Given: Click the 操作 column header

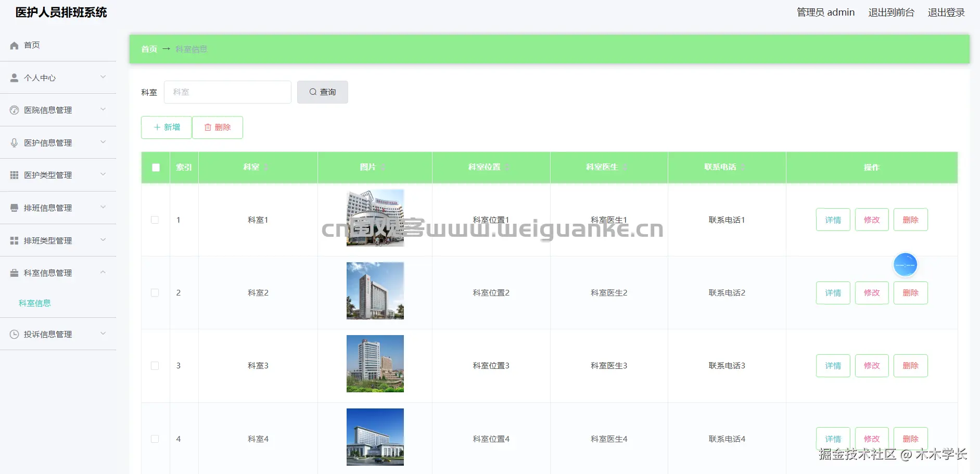Looking at the screenshot, I should [x=872, y=168].
